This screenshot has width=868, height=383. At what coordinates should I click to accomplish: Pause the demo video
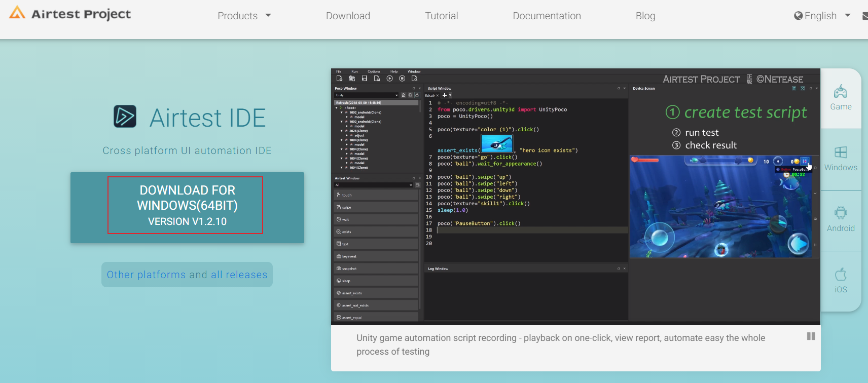811,336
